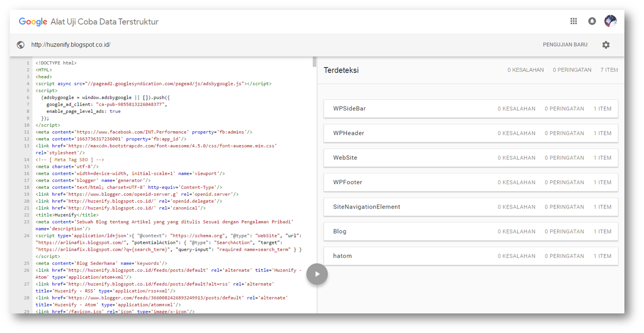The height and width of the screenshot is (333, 644).
Task: Click the globe icon beside the URL
Action: (x=21, y=45)
